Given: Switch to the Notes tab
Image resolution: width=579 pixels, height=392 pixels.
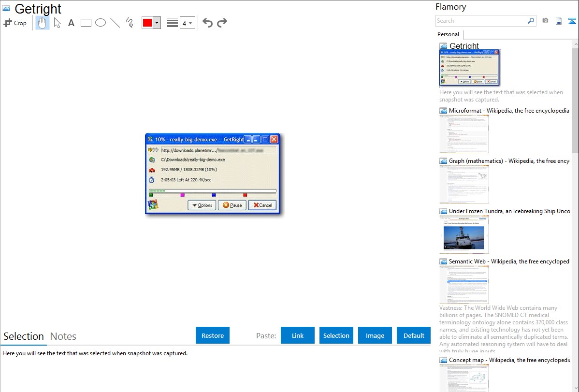Looking at the screenshot, I should pos(63,336).
